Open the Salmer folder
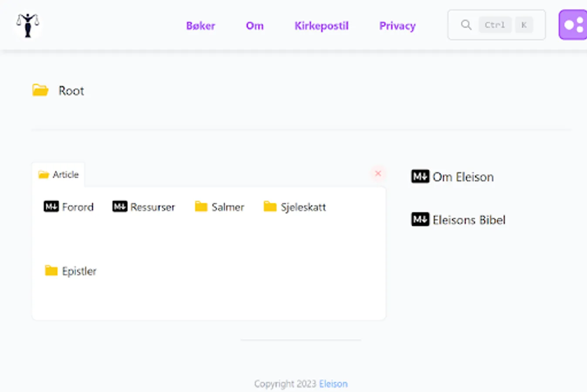This screenshot has height=392, width=587. click(x=227, y=207)
